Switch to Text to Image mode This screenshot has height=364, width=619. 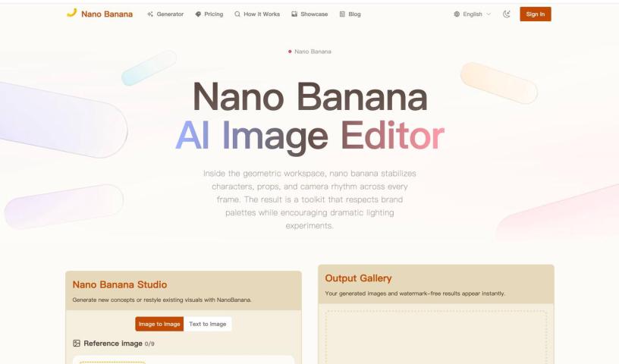pyautogui.click(x=208, y=324)
